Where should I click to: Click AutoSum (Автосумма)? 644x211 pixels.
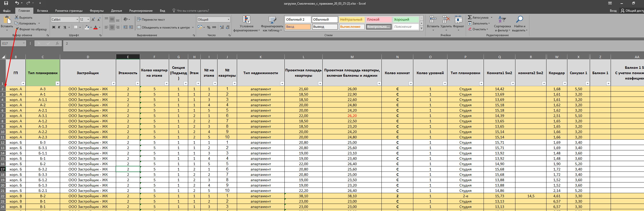478,18
